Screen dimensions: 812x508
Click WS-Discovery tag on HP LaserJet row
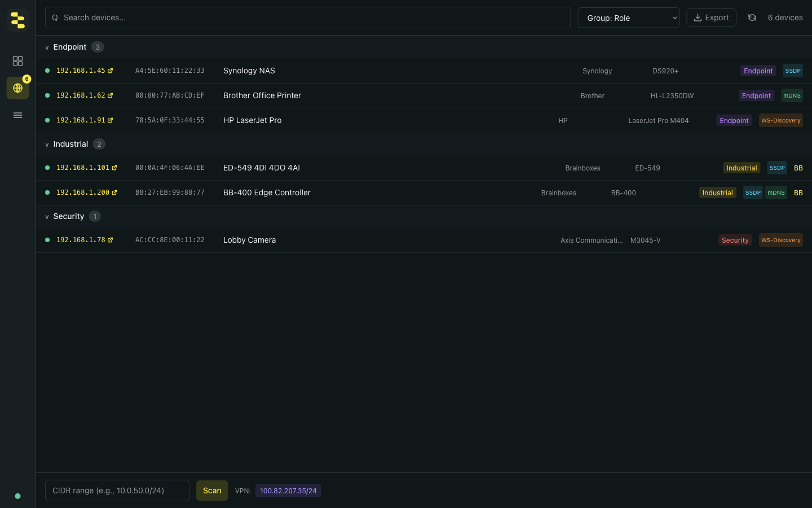click(781, 120)
